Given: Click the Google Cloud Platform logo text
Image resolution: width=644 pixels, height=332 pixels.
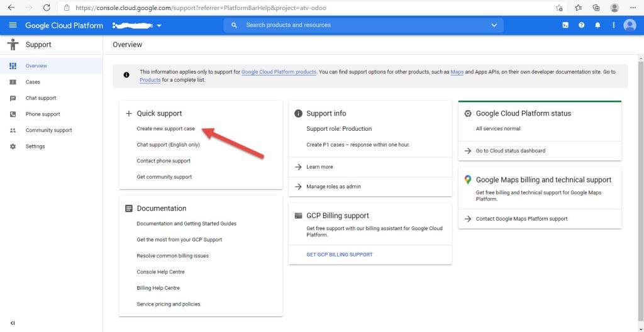Looking at the screenshot, I should click(x=64, y=26).
